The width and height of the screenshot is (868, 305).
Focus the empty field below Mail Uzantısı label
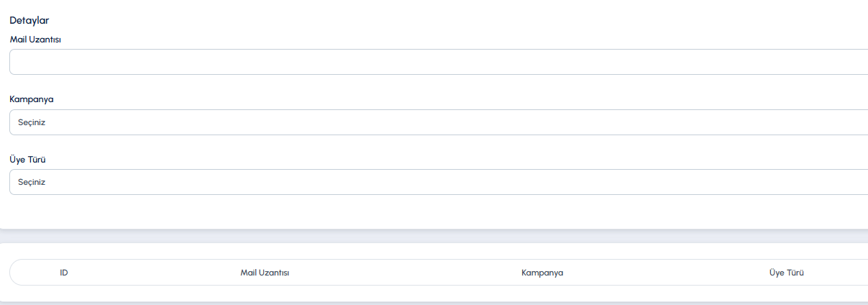(x=439, y=62)
